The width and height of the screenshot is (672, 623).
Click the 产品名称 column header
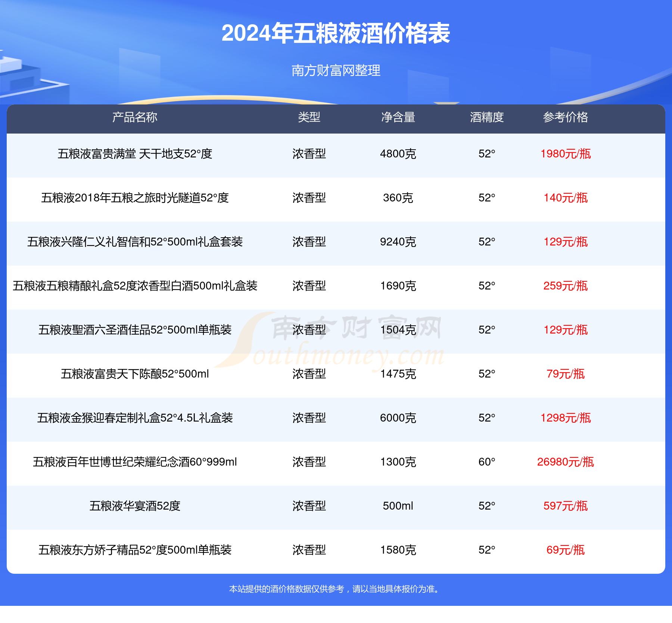click(135, 117)
